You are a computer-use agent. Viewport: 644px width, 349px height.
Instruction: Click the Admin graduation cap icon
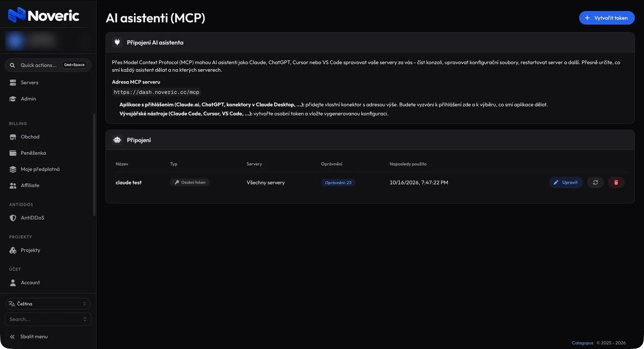click(13, 99)
